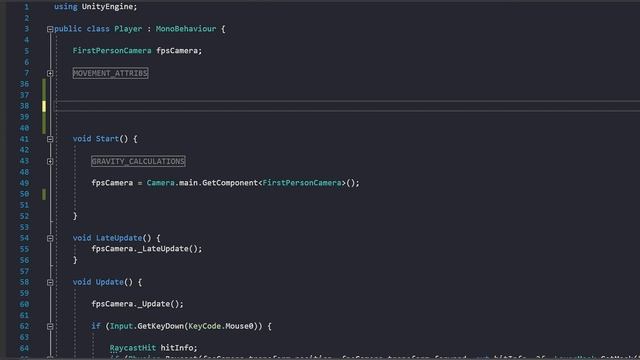Collapse the Start() method

pyautogui.click(x=50, y=139)
